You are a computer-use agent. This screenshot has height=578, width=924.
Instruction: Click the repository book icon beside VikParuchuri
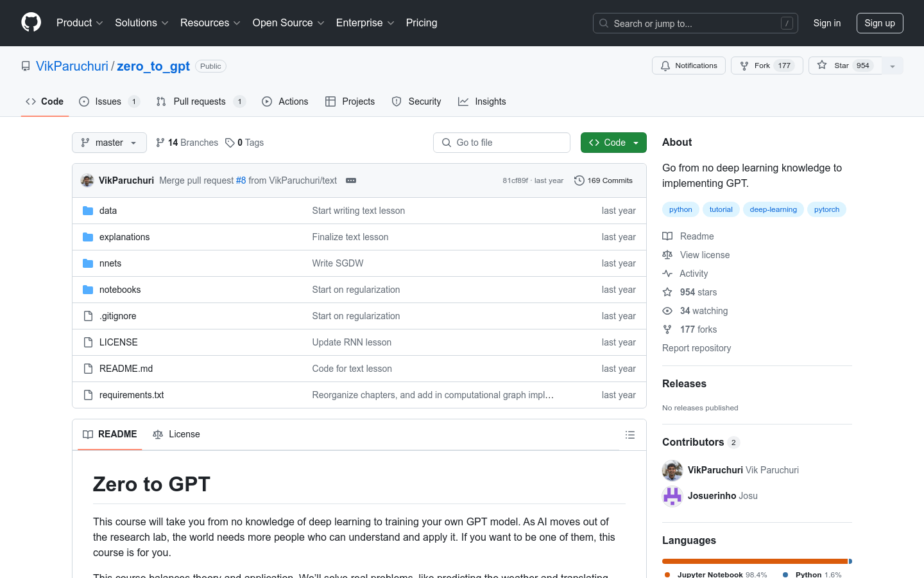click(26, 66)
